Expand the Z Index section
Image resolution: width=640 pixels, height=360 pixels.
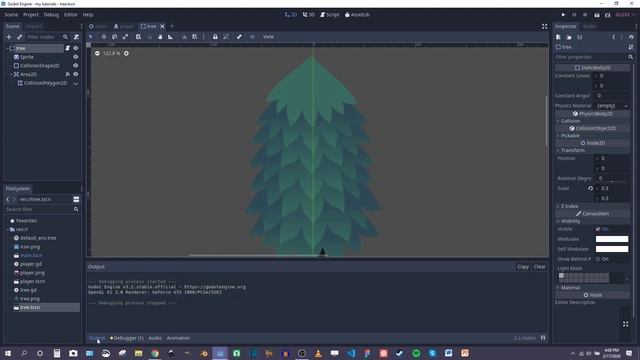(x=569, y=207)
